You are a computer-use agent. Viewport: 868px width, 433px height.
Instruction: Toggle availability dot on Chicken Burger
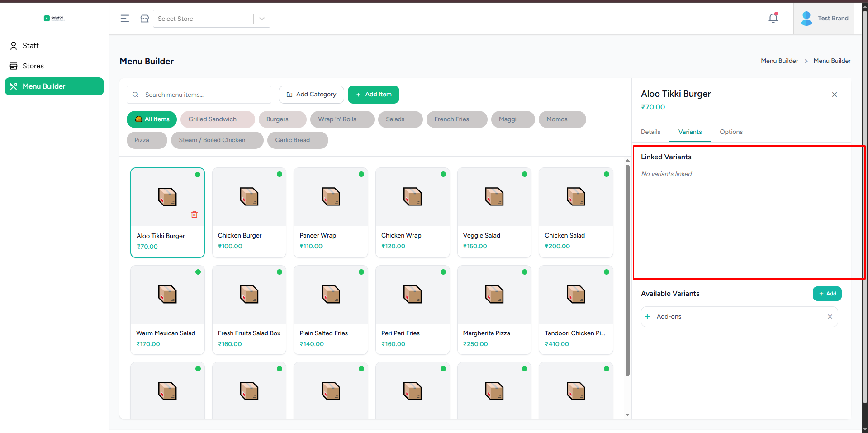tap(280, 174)
